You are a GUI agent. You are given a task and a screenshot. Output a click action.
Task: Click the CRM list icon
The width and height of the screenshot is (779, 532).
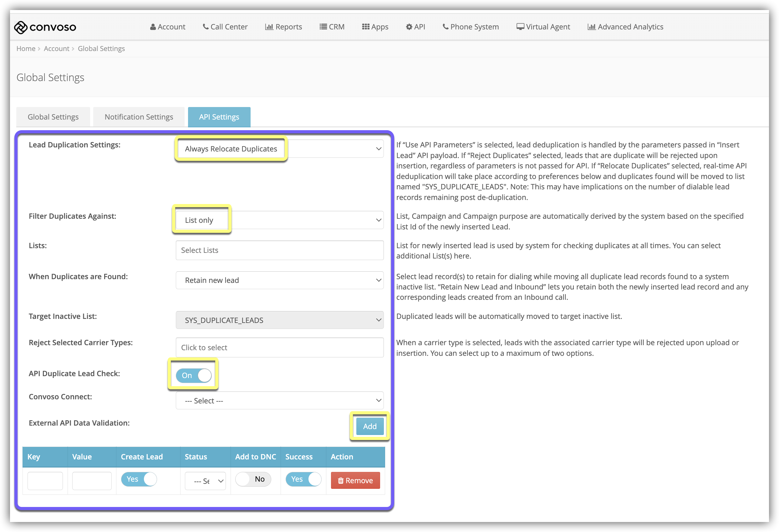point(323,27)
